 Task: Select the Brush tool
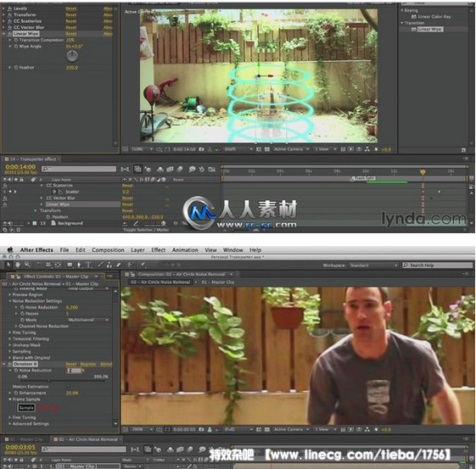100,265
